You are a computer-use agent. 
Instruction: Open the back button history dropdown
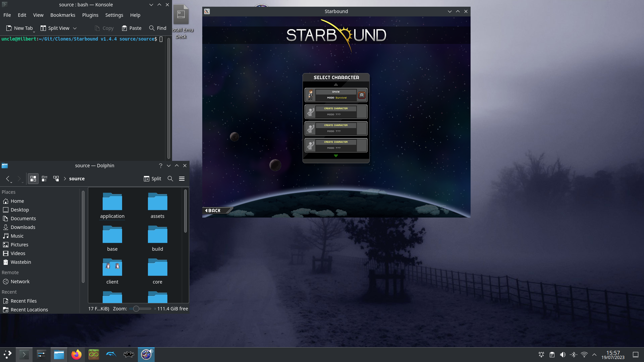point(11,182)
